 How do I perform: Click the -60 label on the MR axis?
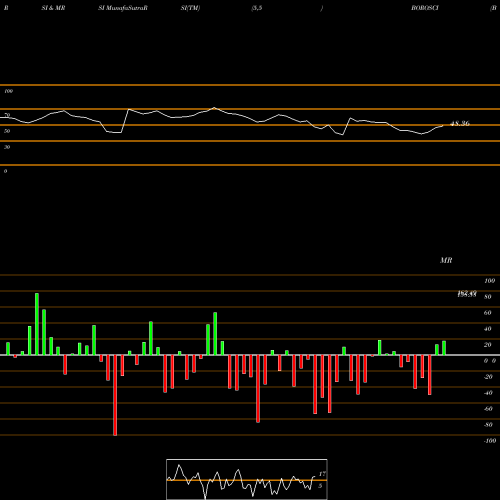(x=488, y=409)
